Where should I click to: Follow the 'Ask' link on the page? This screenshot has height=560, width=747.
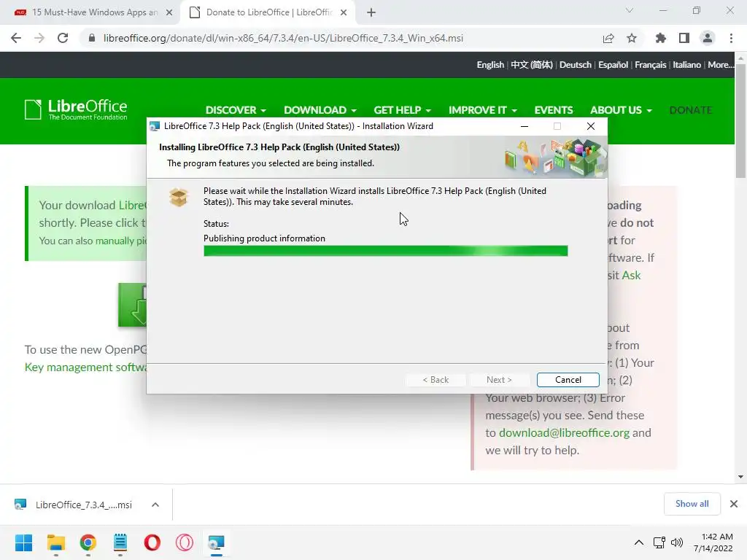631,275
